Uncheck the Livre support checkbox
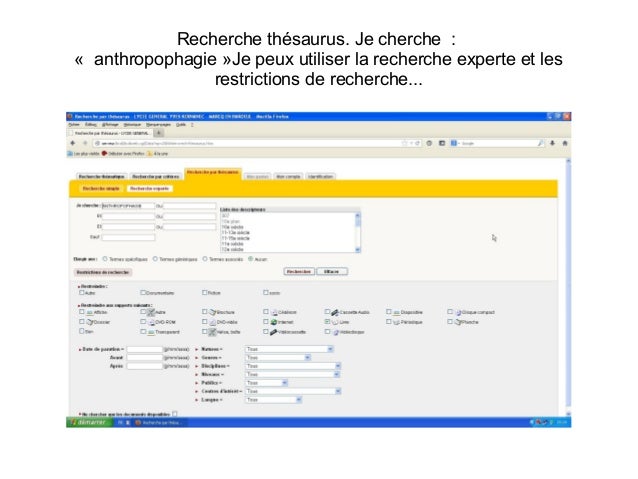This screenshot has width=638, height=479. [327, 322]
